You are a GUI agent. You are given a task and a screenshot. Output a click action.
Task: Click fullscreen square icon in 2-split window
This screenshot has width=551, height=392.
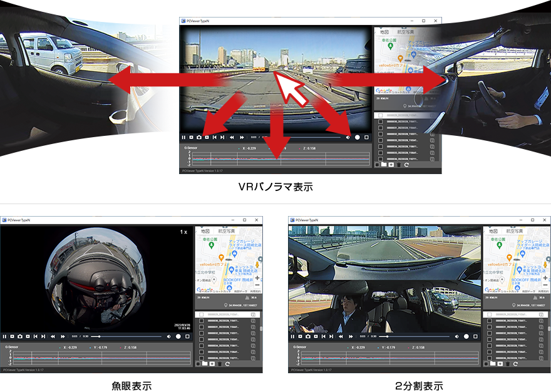(x=476, y=336)
